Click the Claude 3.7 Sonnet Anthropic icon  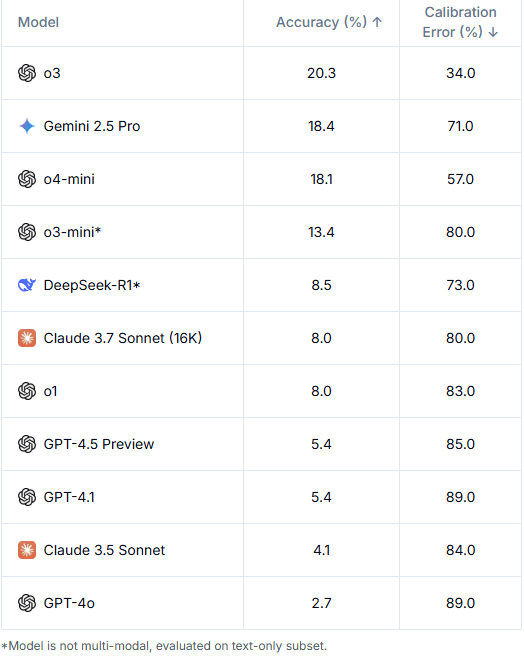[x=27, y=338]
